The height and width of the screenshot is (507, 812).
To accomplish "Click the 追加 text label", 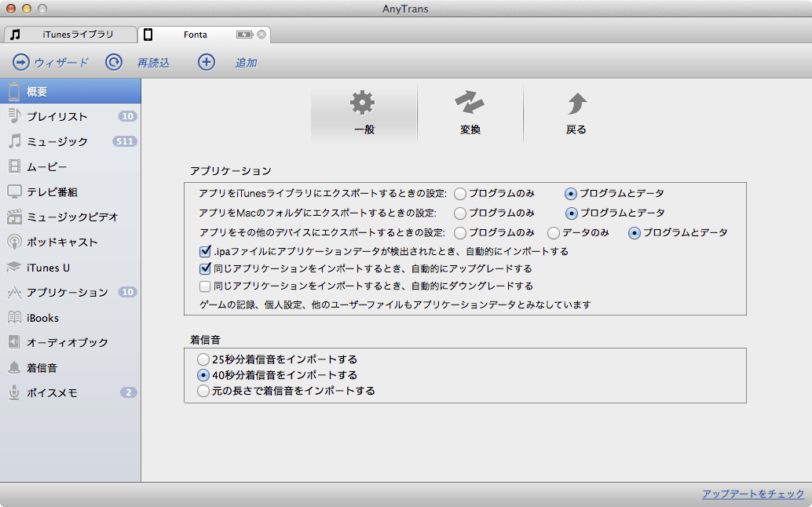I will (x=246, y=63).
